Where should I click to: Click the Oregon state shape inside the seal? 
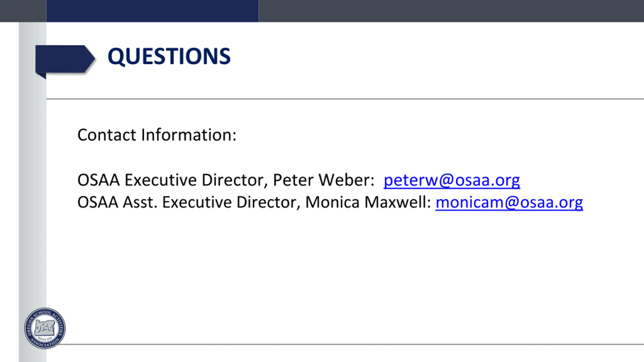(45, 328)
